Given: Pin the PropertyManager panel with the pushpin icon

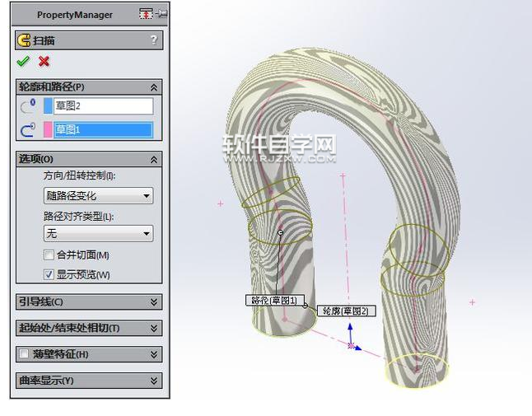Looking at the screenshot, I should (162, 14).
